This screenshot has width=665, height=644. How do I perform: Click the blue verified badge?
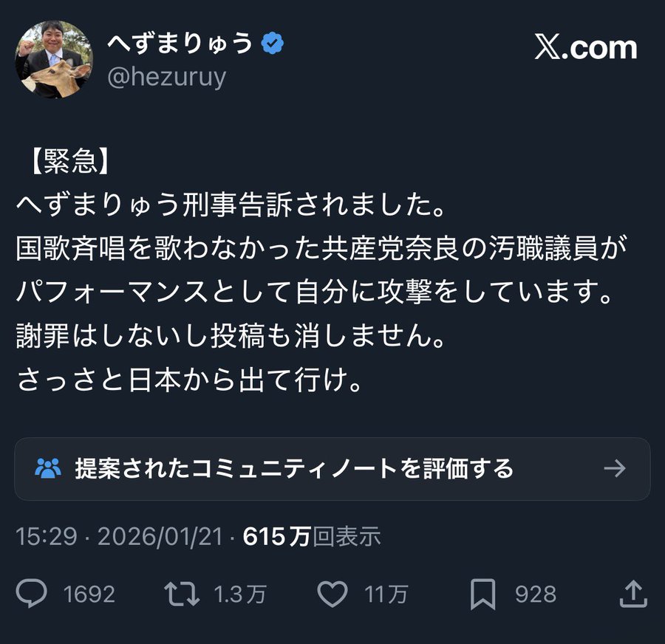point(273,44)
